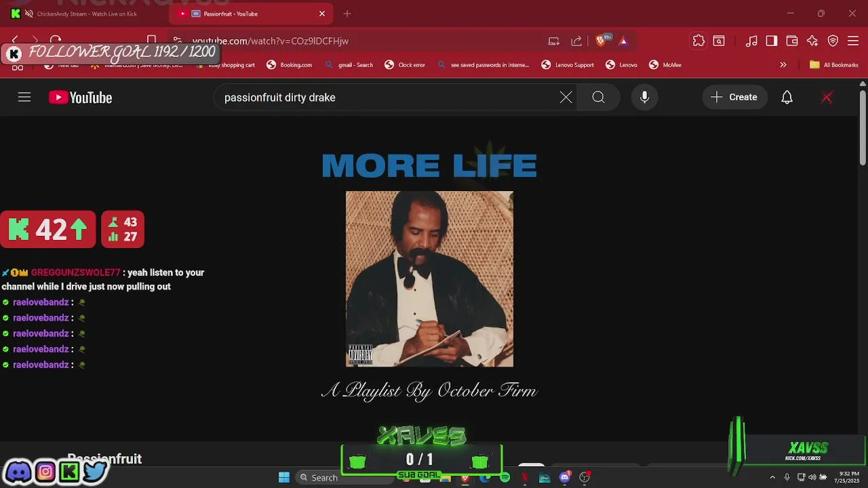
Task: Open the volume control in system tray
Action: point(812,477)
